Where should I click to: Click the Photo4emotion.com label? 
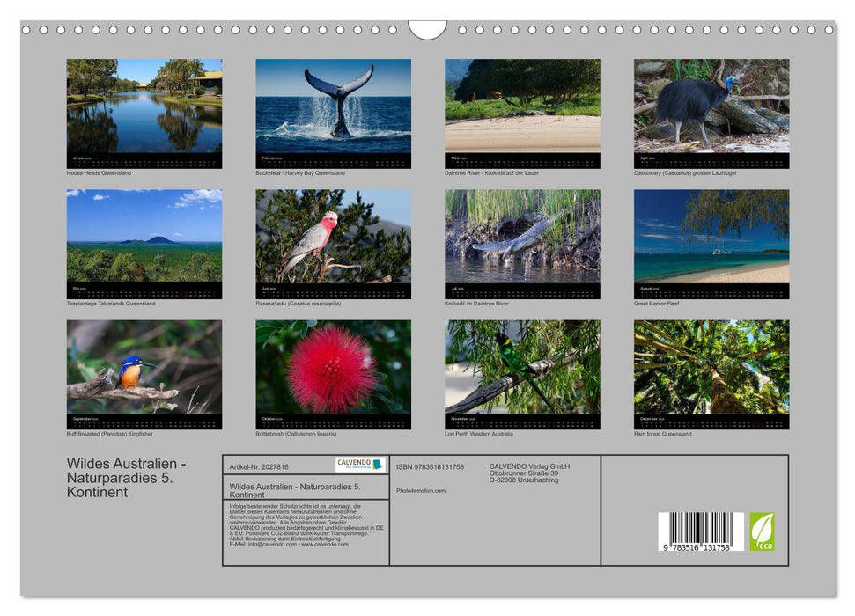[420, 490]
